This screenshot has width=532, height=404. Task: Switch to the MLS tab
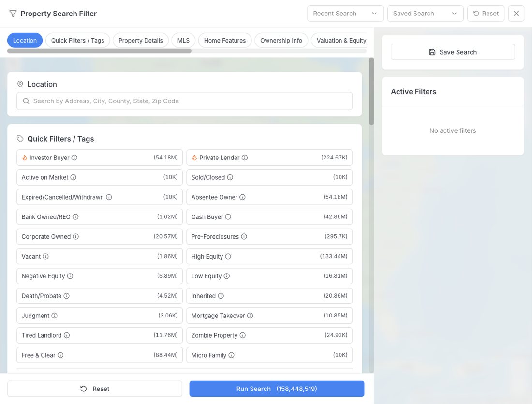click(183, 40)
